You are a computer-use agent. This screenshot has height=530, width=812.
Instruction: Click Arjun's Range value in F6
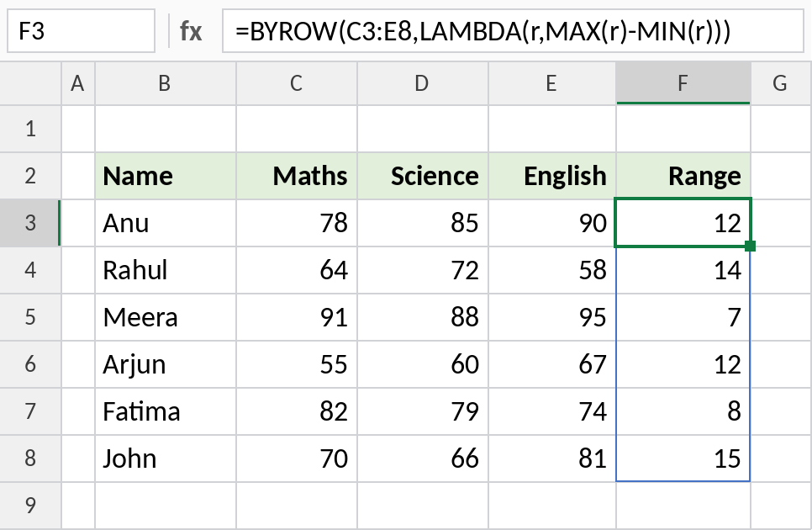point(683,364)
